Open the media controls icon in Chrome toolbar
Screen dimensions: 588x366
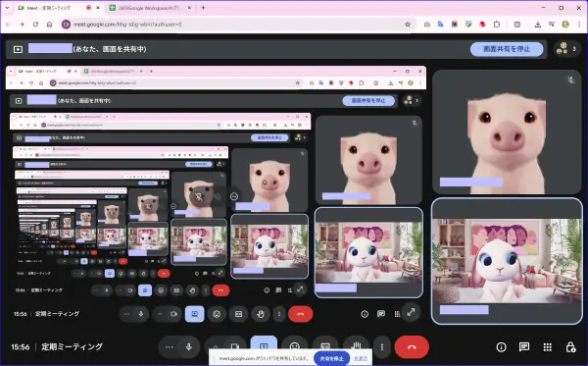click(551, 25)
